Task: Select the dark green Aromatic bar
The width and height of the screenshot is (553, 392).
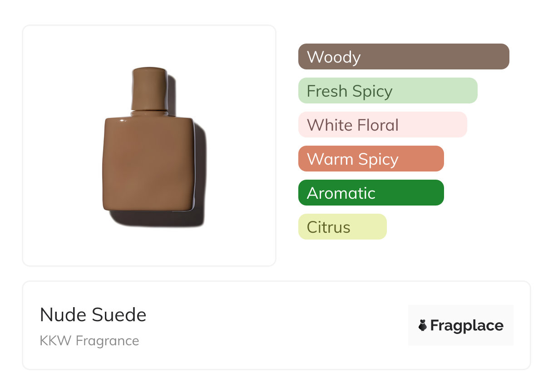Action: [370, 193]
